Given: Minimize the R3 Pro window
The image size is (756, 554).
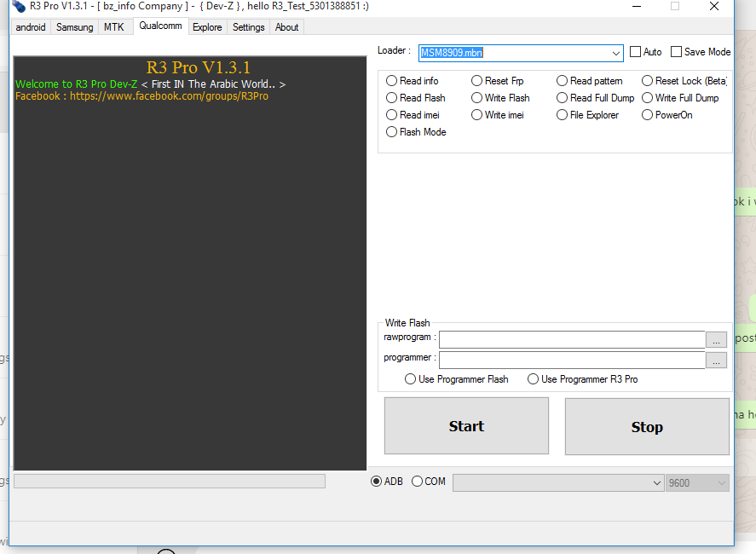Looking at the screenshot, I should 637,6.
